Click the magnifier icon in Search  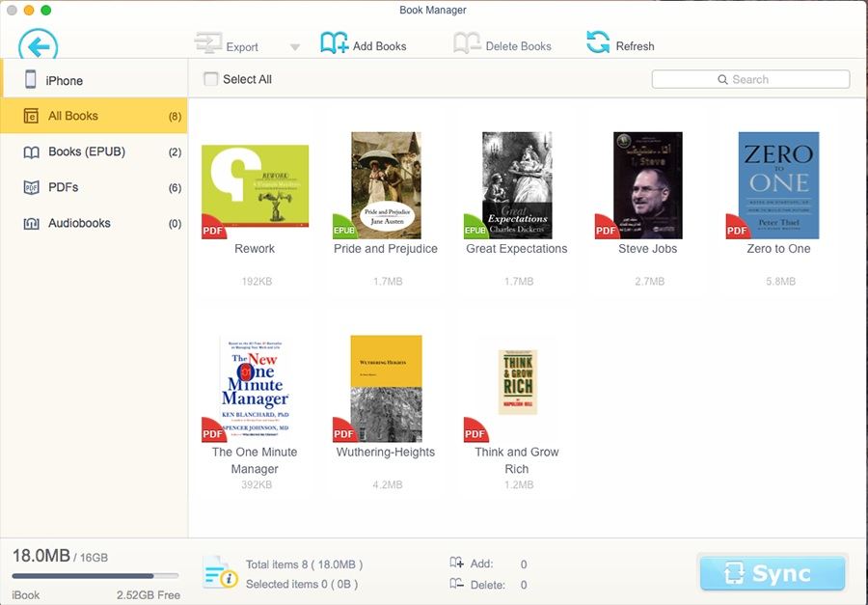point(722,80)
